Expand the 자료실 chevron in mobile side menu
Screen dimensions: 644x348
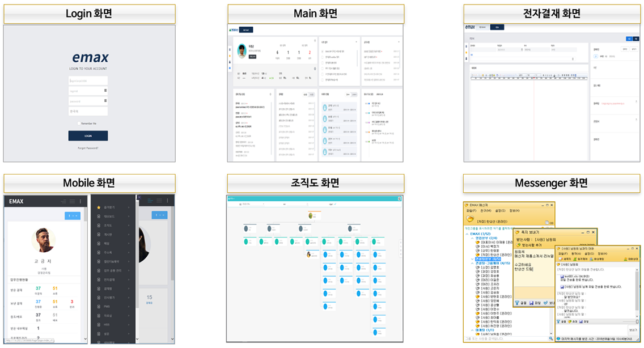click(129, 316)
